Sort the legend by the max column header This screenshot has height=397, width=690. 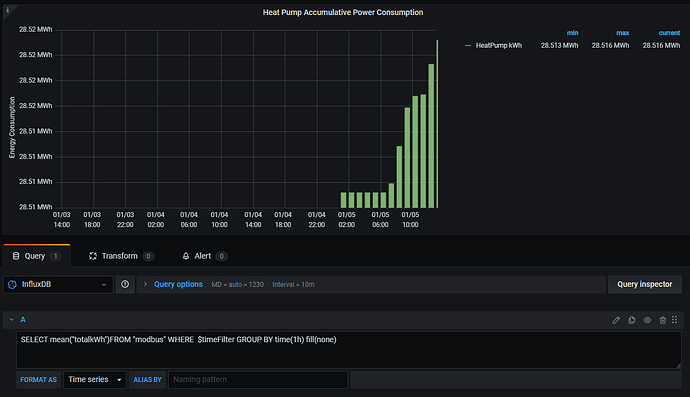click(x=622, y=33)
